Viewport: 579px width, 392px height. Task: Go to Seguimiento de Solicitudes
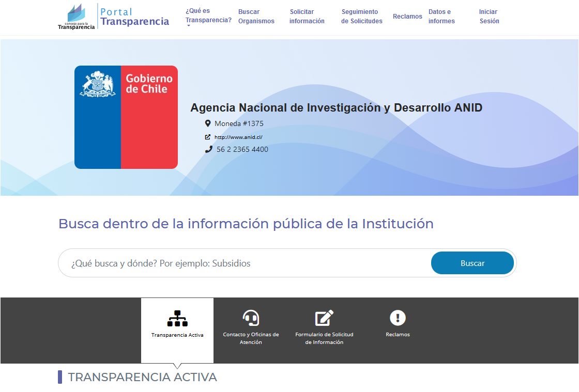pyautogui.click(x=362, y=17)
